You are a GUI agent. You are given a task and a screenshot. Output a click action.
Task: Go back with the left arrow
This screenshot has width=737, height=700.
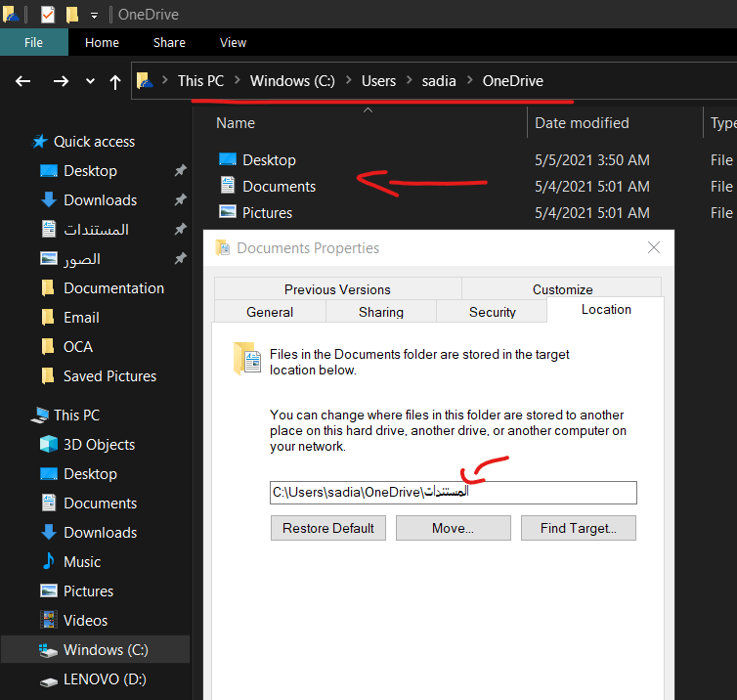[x=23, y=81]
